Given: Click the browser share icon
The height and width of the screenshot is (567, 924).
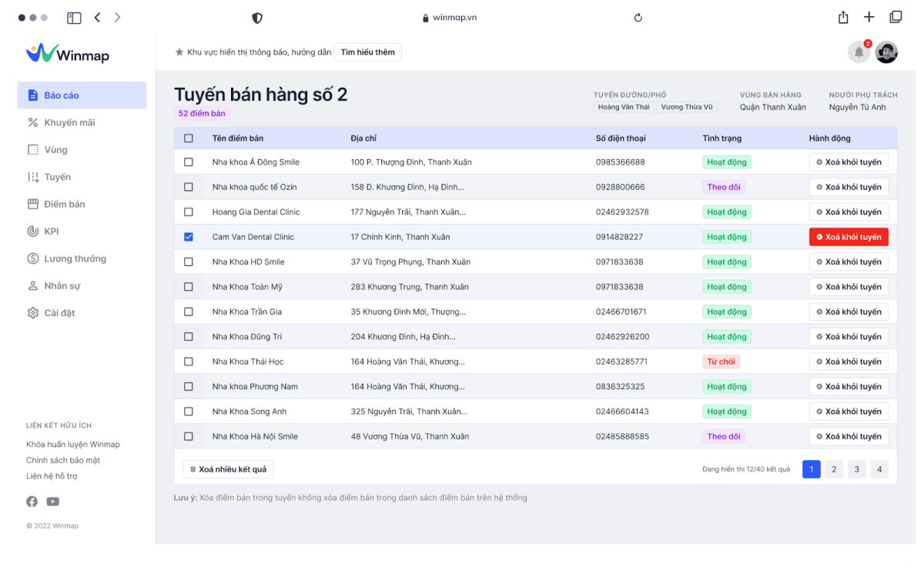Looking at the screenshot, I should point(843,17).
